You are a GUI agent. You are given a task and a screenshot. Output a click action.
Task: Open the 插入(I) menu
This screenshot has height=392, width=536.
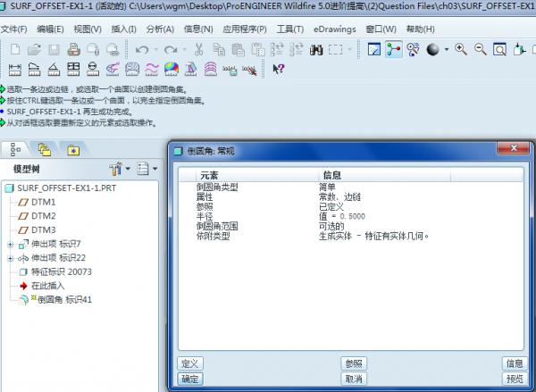124,29
